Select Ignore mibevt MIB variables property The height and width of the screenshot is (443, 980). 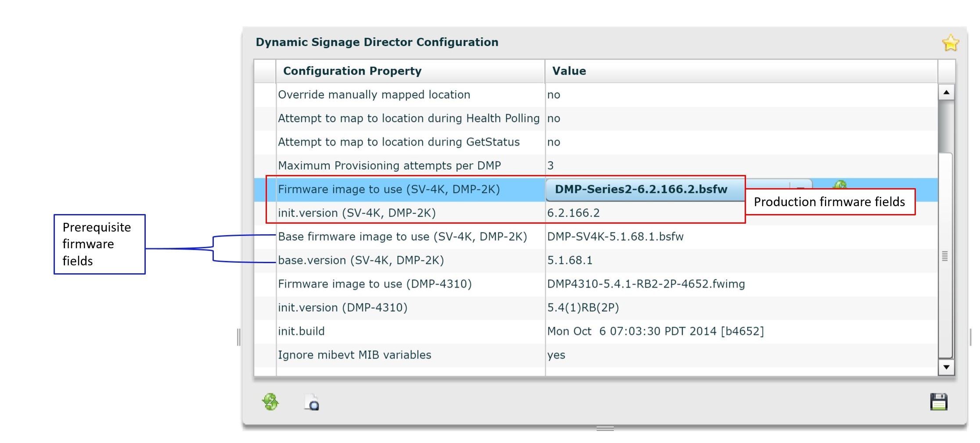(354, 355)
